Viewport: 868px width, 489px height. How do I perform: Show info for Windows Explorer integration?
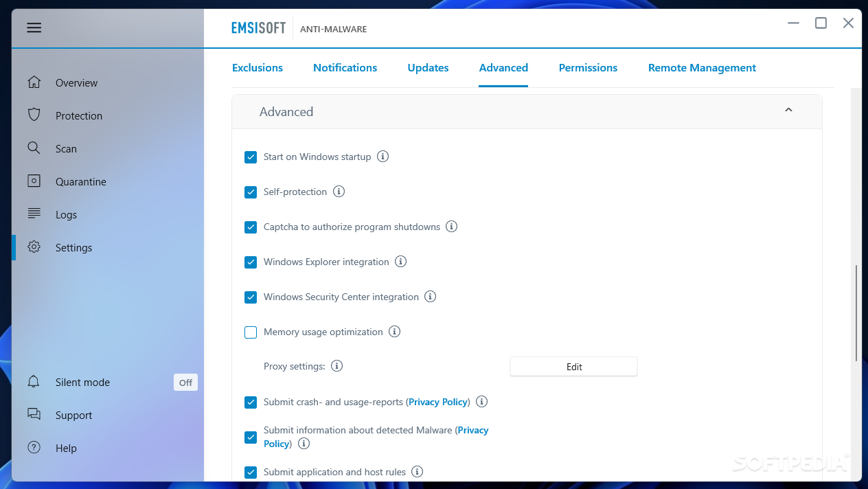[401, 262]
